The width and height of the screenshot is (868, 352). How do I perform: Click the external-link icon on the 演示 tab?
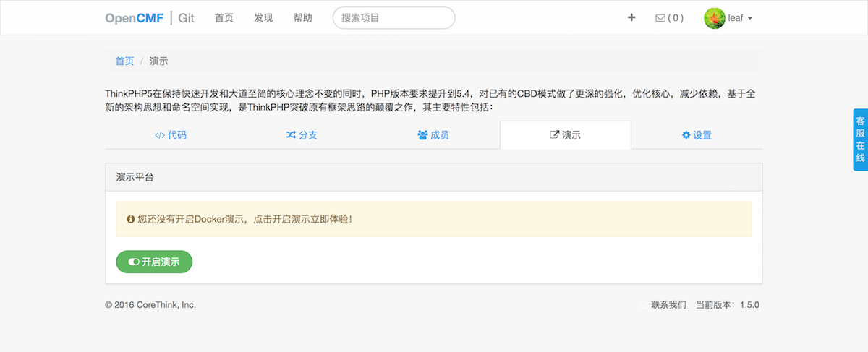click(x=555, y=135)
